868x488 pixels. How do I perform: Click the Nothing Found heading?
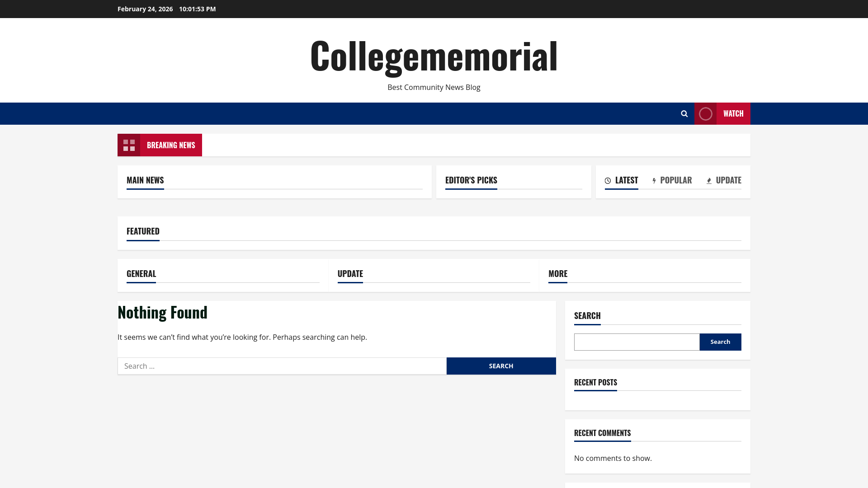pos(162,312)
